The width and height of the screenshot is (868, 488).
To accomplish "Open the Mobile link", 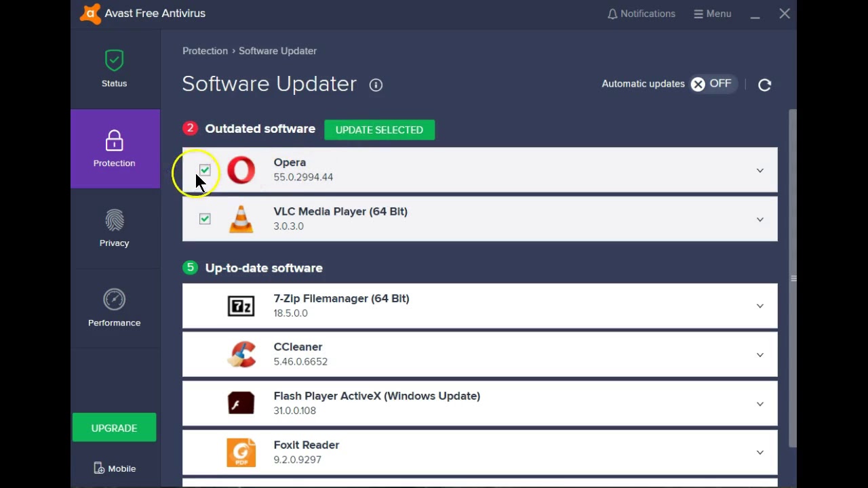I will [114, 468].
